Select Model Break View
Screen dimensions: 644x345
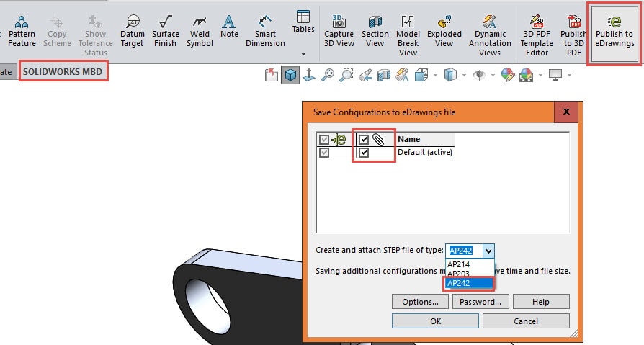tap(408, 36)
